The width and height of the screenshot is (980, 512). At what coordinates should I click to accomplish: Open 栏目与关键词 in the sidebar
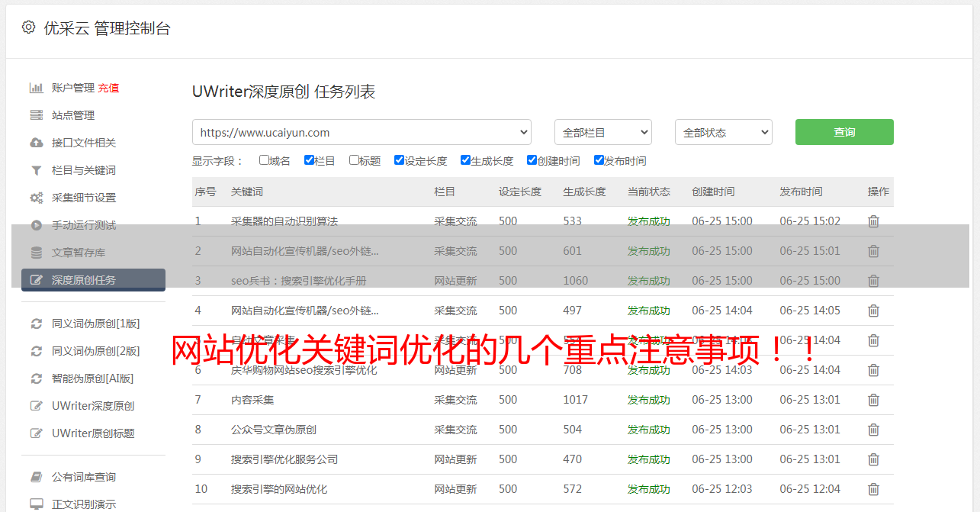[x=84, y=170]
